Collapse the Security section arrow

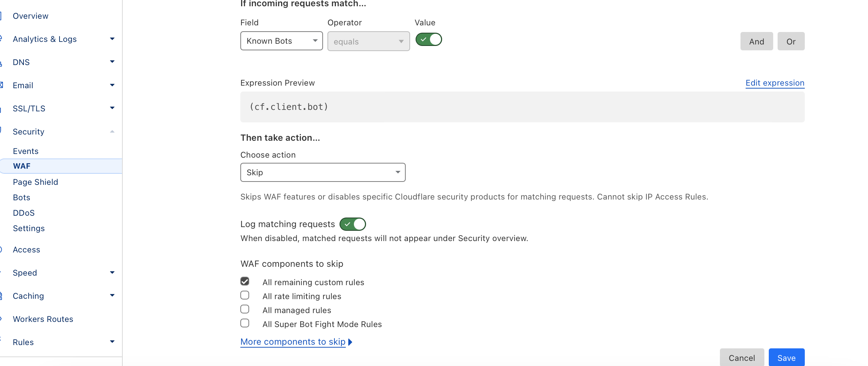click(x=112, y=132)
